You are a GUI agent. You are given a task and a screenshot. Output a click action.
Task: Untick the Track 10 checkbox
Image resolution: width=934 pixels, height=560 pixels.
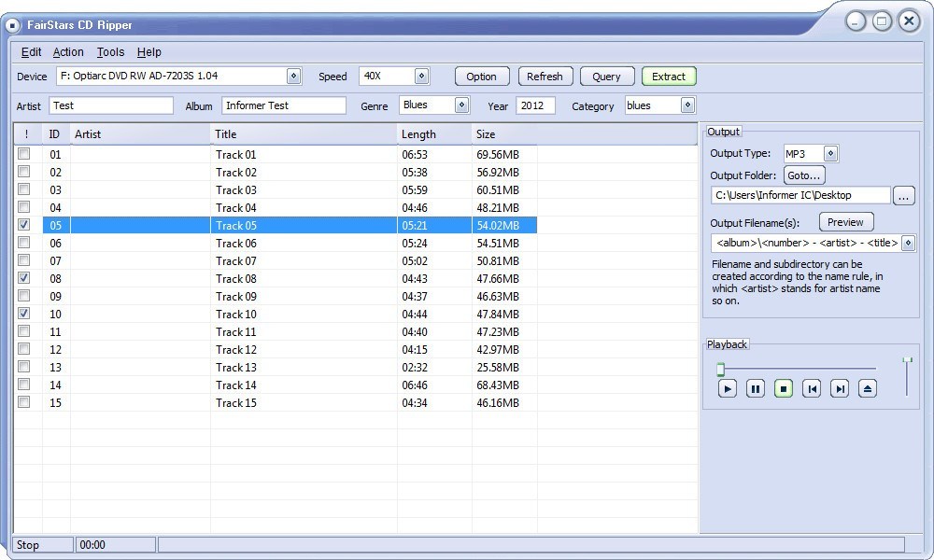[x=24, y=314]
